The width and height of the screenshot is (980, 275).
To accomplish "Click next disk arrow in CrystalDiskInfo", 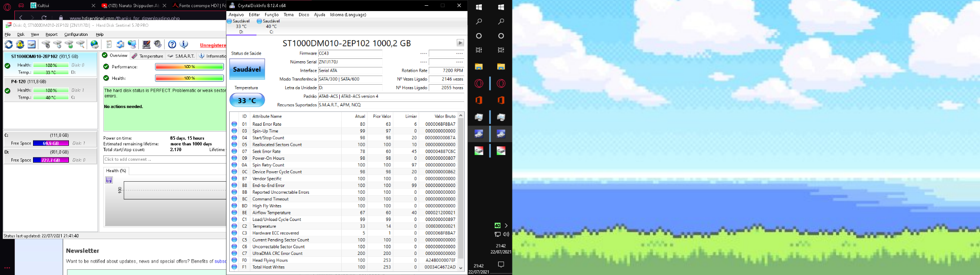I will [460, 43].
